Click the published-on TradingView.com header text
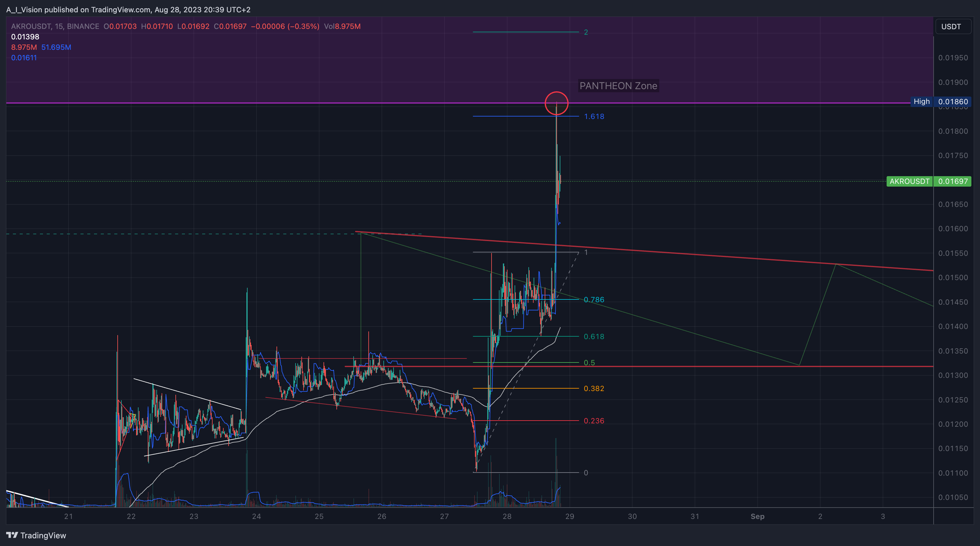The height and width of the screenshot is (546, 980). click(128, 10)
